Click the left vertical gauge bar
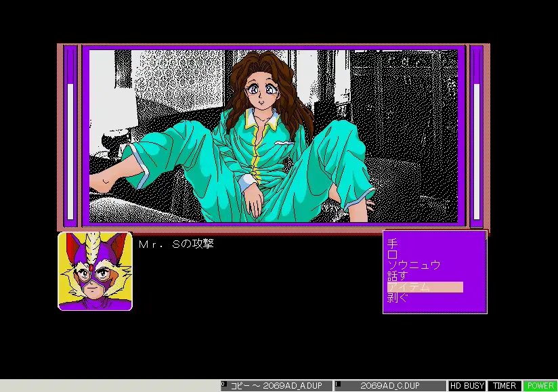This screenshot has height=392, width=558. click(70, 135)
